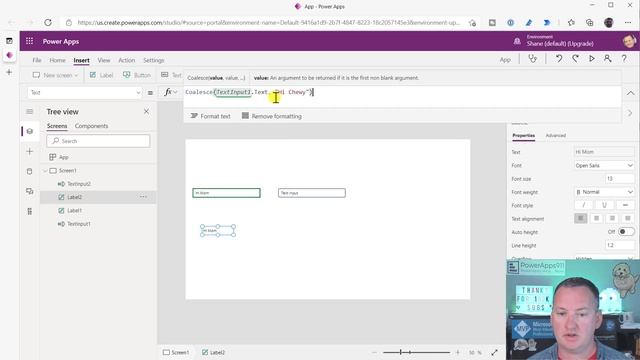The image size is (640, 360).
Task: Set text alignment to left
Action: pos(580,218)
